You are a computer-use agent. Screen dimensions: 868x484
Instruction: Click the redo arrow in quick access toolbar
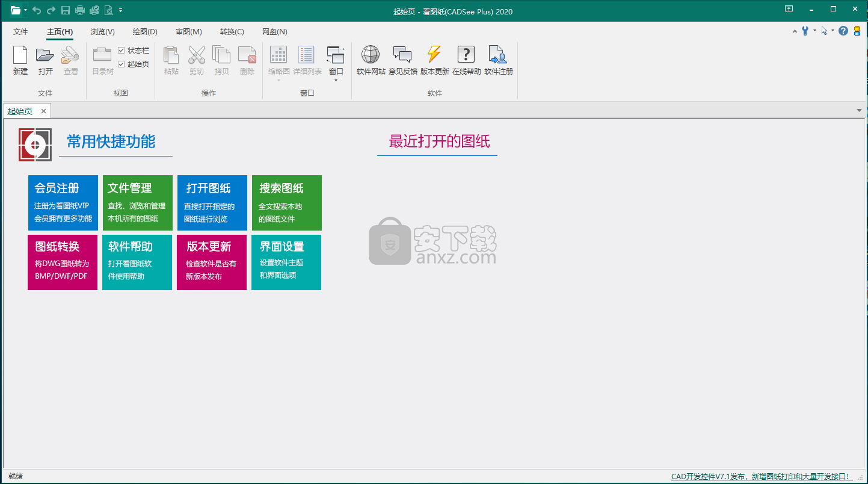click(x=51, y=10)
